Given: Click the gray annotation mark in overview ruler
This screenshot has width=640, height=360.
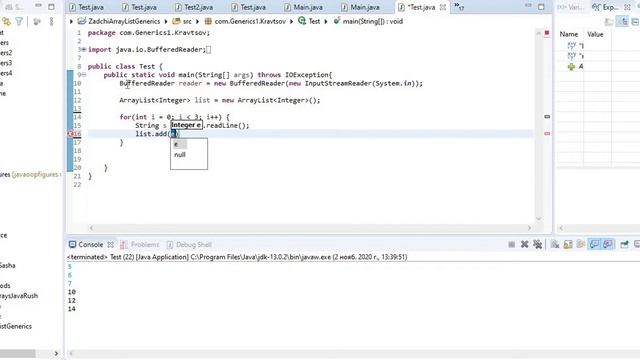Looking at the screenshot, I should pyautogui.click(x=547, y=117).
